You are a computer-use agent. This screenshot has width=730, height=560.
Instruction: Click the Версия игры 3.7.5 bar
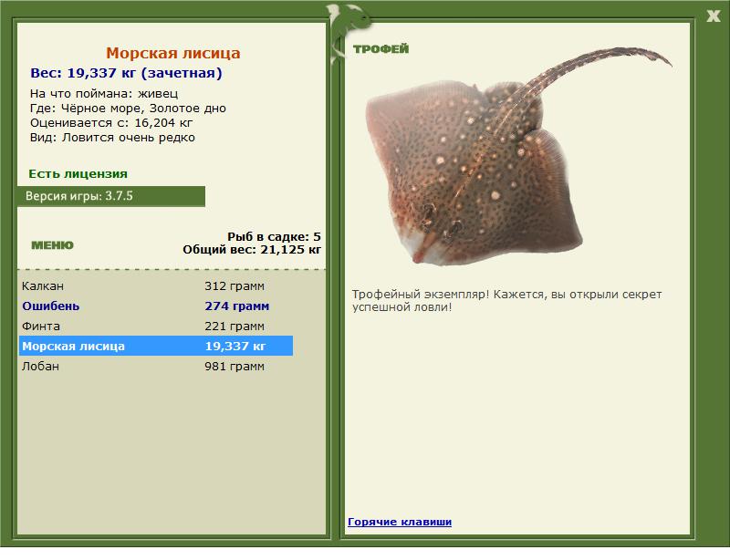111,196
